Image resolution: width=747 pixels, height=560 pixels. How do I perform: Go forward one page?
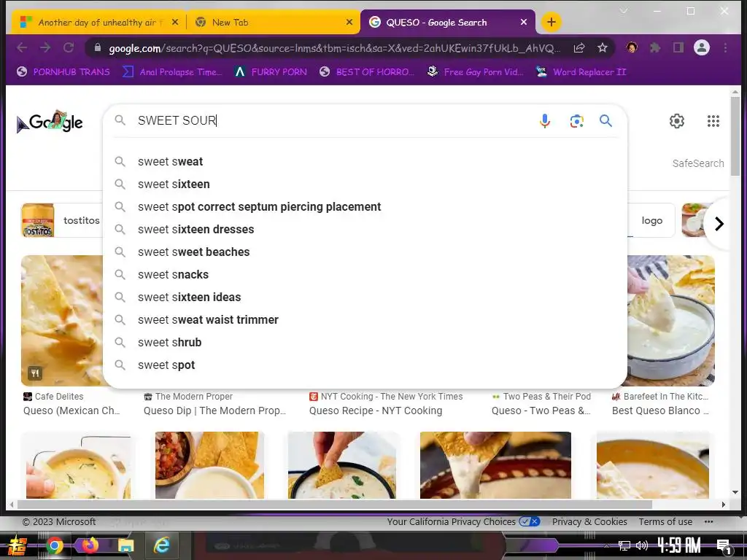click(x=45, y=47)
